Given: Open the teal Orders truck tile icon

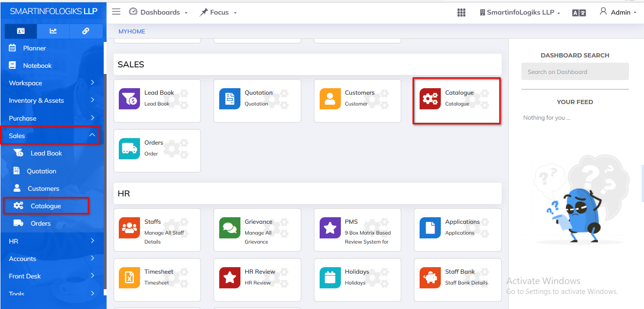Looking at the screenshot, I should [x=129, y=148].
